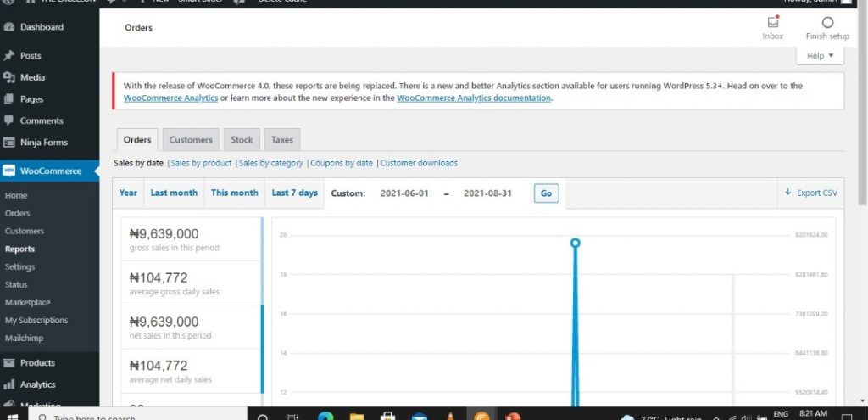Open the Marketplace submenu item
The image size is (868, 420).
[x=28, y=303]
